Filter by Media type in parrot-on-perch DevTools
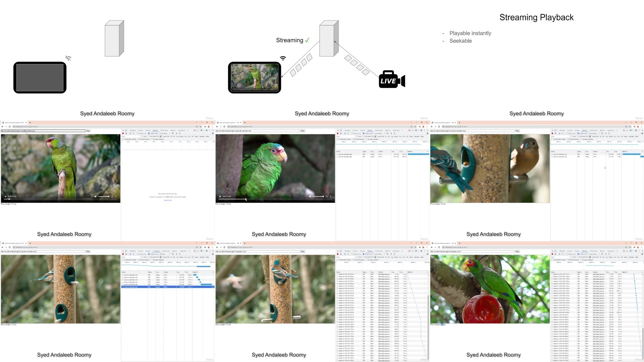This screenshot has height=362, width=644. 181,136
